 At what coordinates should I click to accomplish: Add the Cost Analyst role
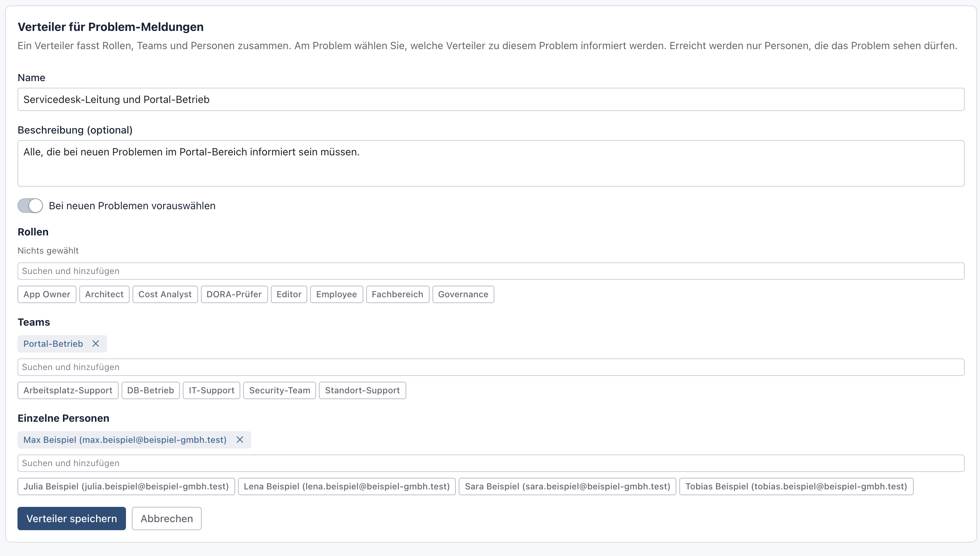tap(165, 294)
